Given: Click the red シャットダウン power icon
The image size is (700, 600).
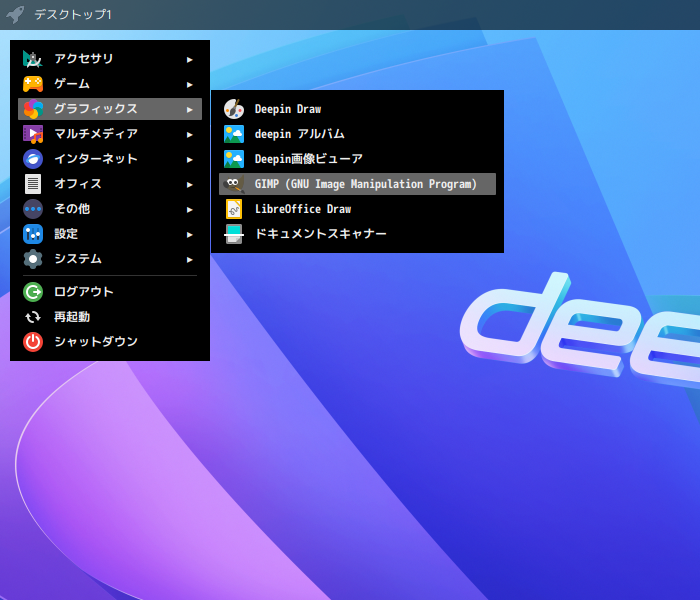Looking at the screenshot, I should coord(33,342).
